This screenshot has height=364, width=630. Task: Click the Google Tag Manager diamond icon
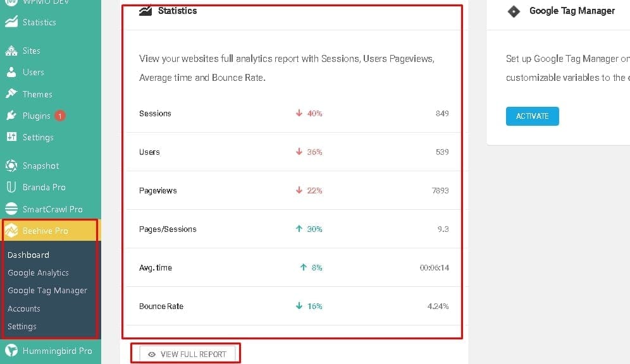point(514,11)
